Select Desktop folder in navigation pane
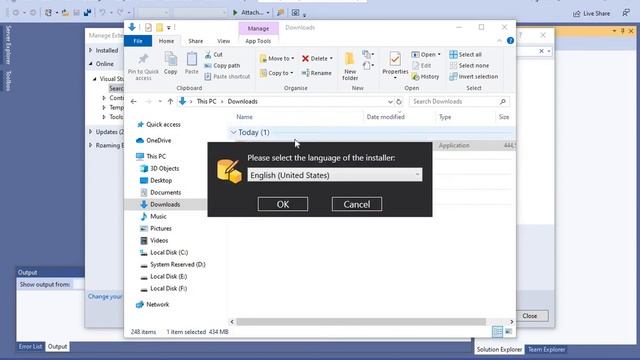 click(161, 180)
